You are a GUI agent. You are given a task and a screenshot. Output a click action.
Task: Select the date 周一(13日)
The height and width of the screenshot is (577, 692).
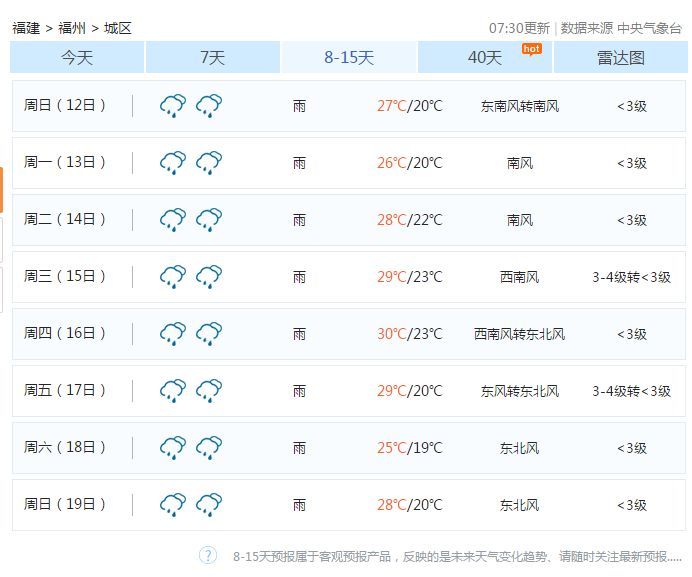(64, 162)
